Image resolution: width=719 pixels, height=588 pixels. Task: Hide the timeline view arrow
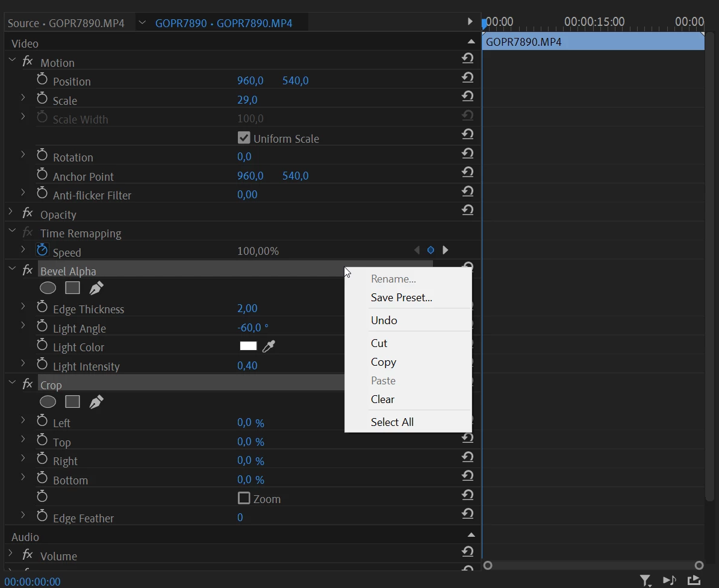pyautogui.click(x=470, y=21)
